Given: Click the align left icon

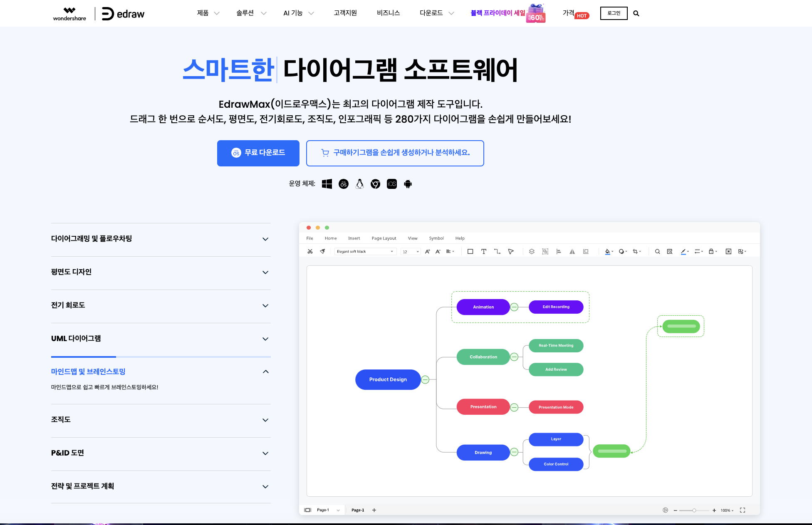Looking at the screenshot, I should 559,251.
